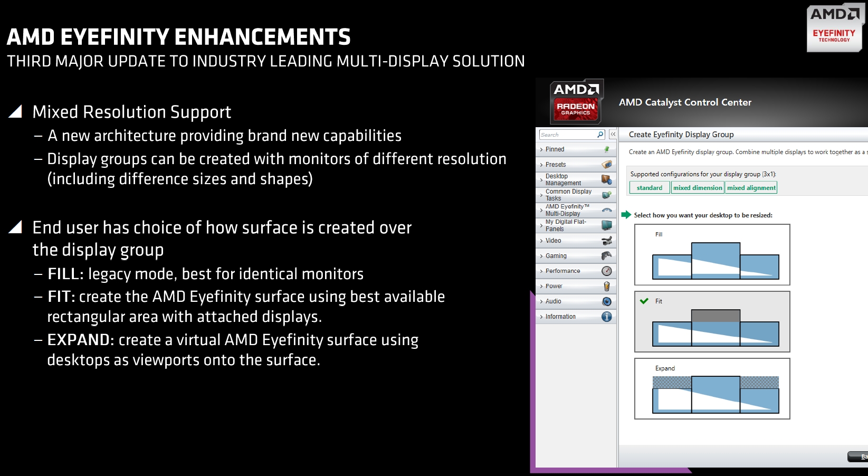This screenshot has width=868, height=476.
Task: Expand the Common Display Tasks chevron
Action: pyautogui.click(x=541, y=195)
